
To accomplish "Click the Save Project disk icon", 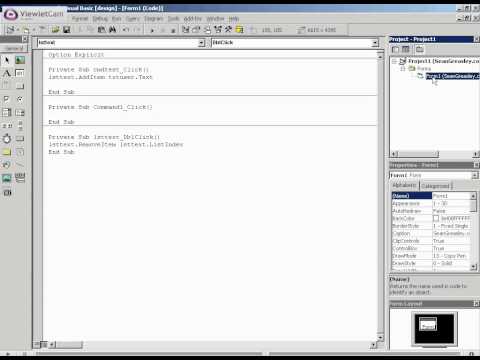I will [x=67, y=30].
